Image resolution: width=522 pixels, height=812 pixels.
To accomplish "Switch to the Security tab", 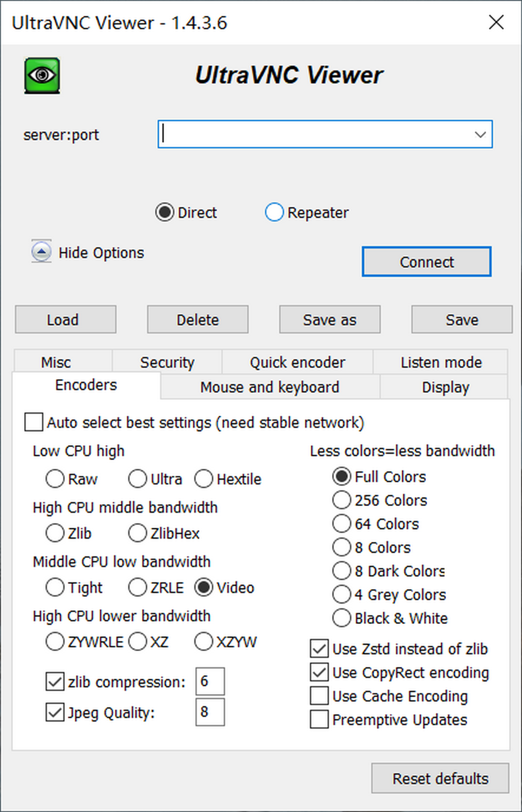I will pos(167,362).
